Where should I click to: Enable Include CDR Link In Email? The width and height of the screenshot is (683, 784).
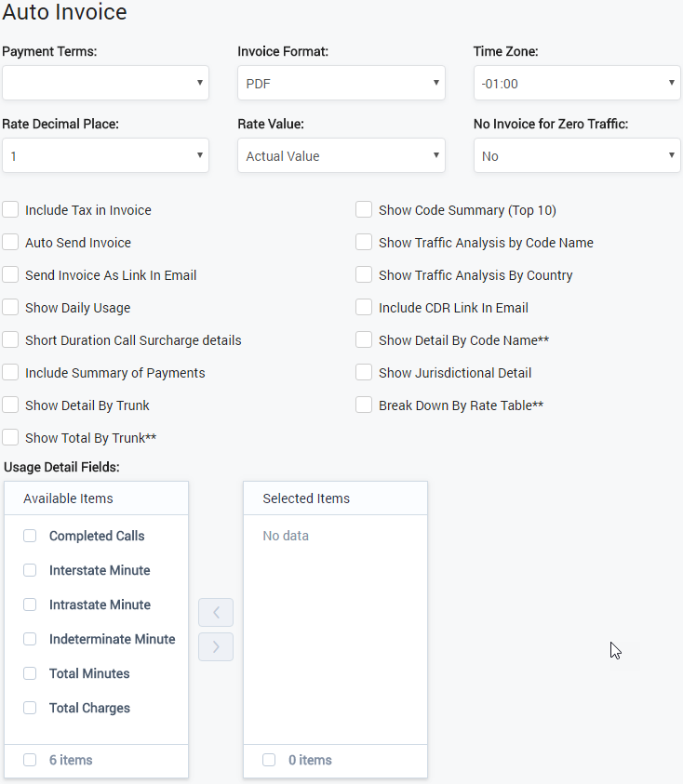pyautogui.click(x=364, y=308)
